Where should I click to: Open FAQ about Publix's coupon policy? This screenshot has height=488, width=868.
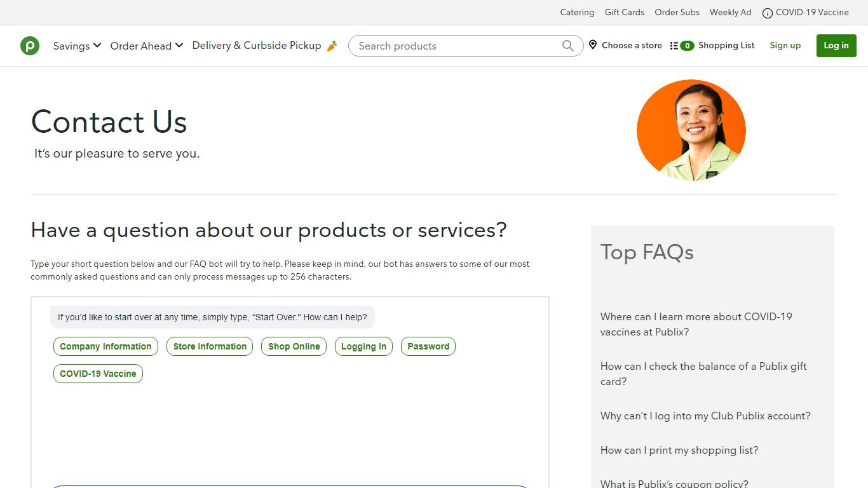674,484
